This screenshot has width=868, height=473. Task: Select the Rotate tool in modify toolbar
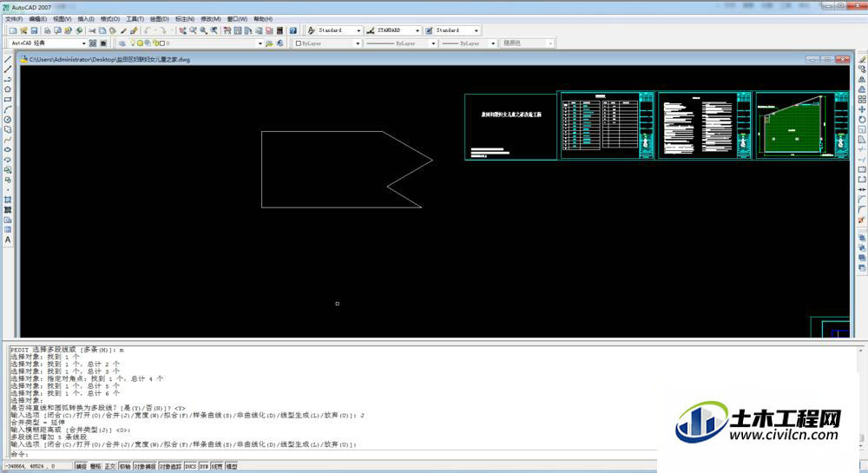(x=862, y=119)
